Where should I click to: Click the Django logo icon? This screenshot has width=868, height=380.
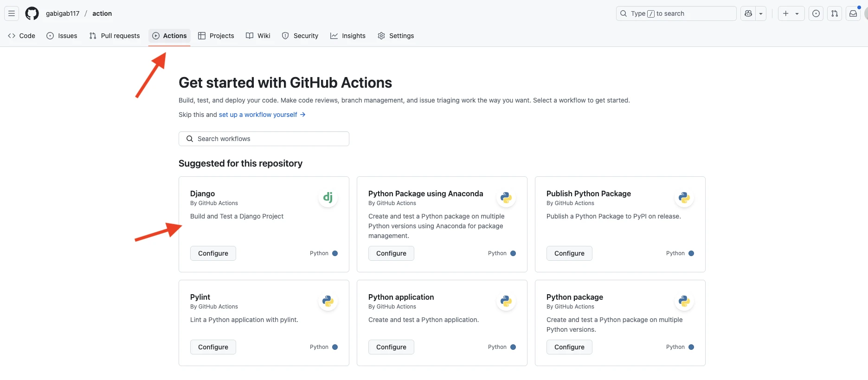(x=328, y=198)
